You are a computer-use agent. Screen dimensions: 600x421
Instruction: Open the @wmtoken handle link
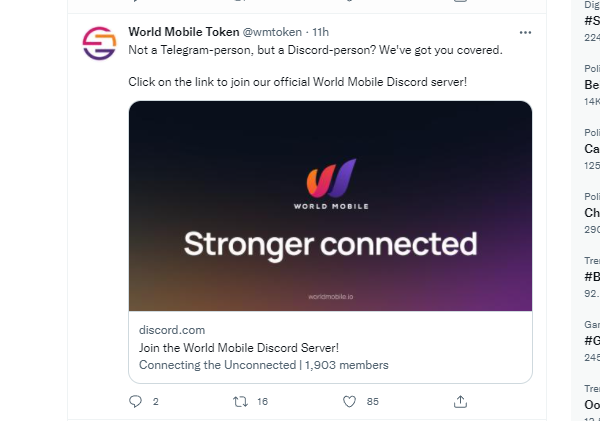[x=272, y=32]
